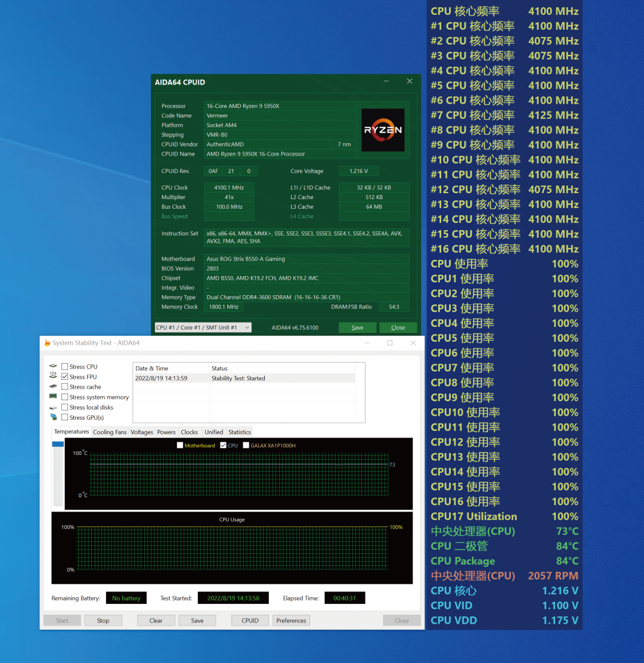Click the Memory Clock value 1800.1 MHz

pos(224,307)
